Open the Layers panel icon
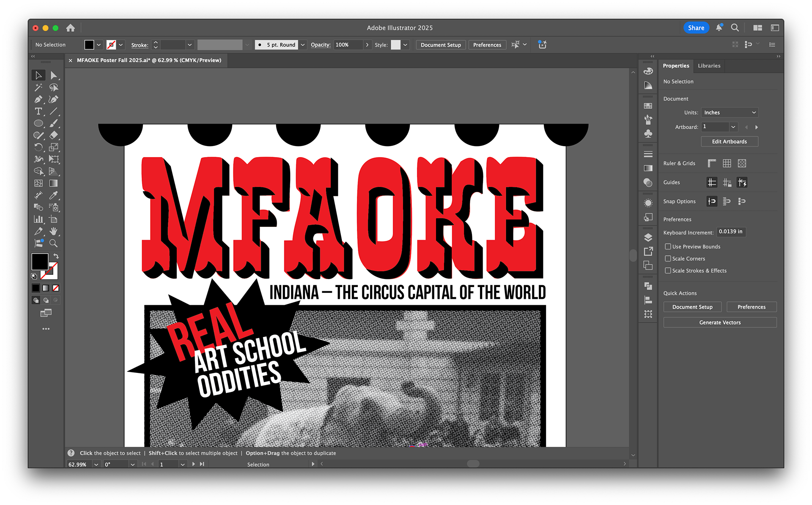The image size is (812, 505). (x=648, y=237)
